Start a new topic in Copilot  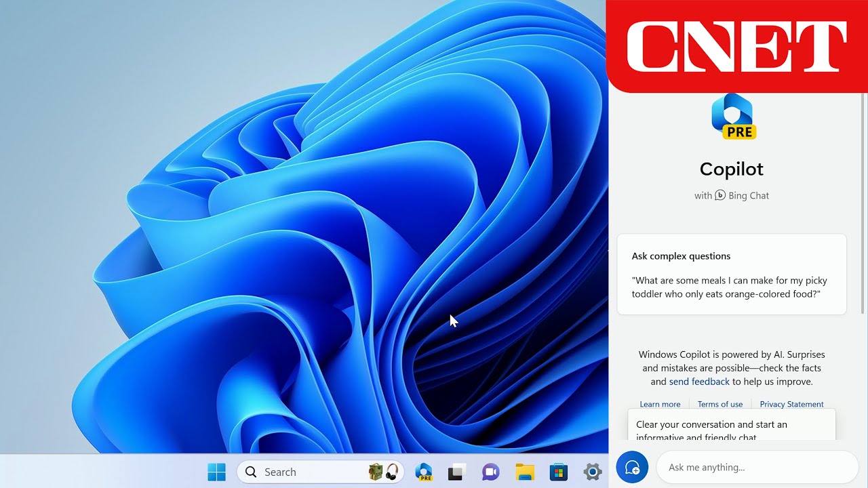pyautogui.click(x=632, y=468)
